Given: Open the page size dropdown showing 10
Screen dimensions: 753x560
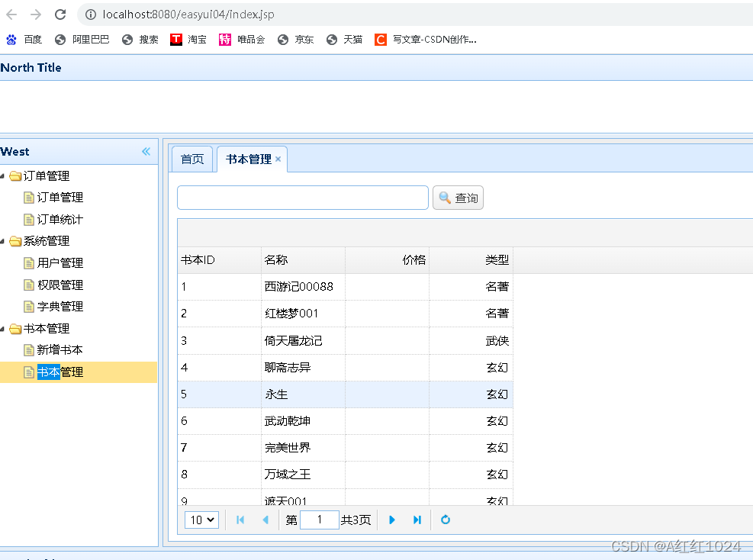Looking at the screenshot, I should [201, 520].
